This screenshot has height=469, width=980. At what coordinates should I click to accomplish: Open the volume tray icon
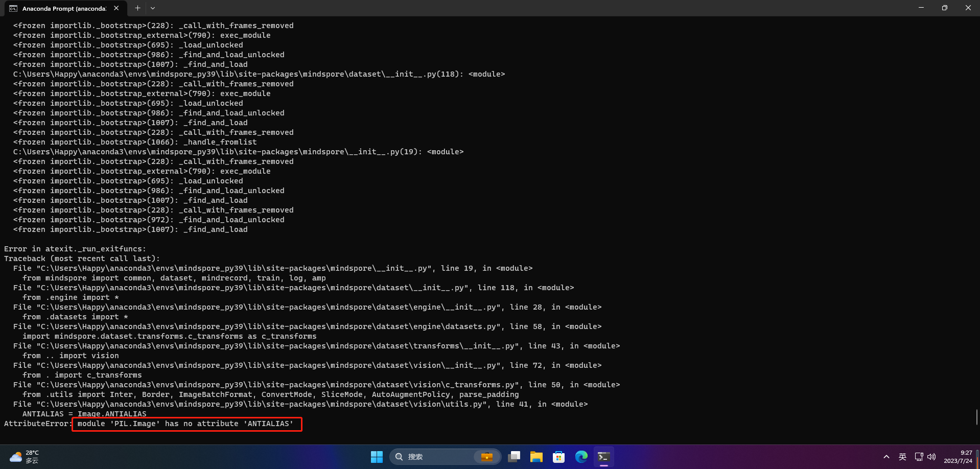coord(931,457)
